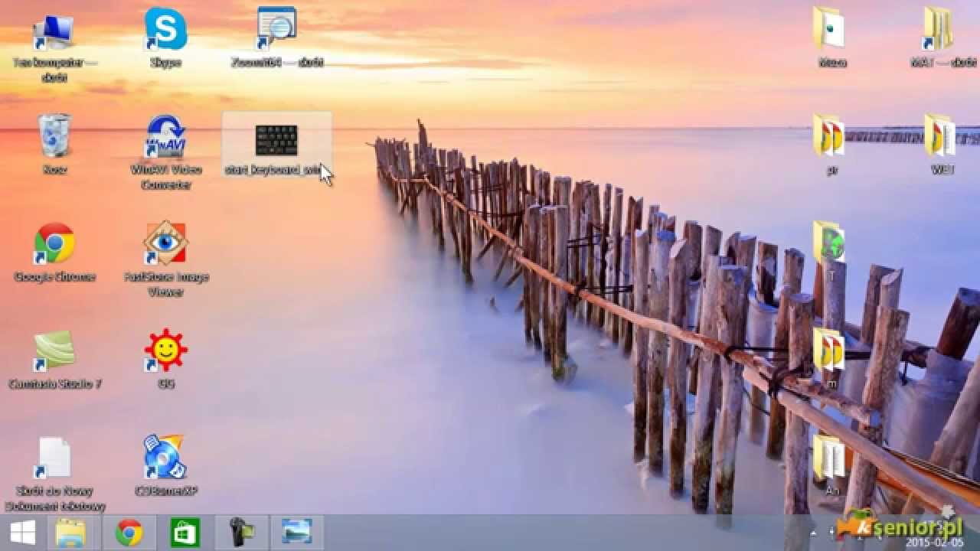Open the Windows Start button
The width and height of the screenshot is (980, 551).
pos(23,533)
